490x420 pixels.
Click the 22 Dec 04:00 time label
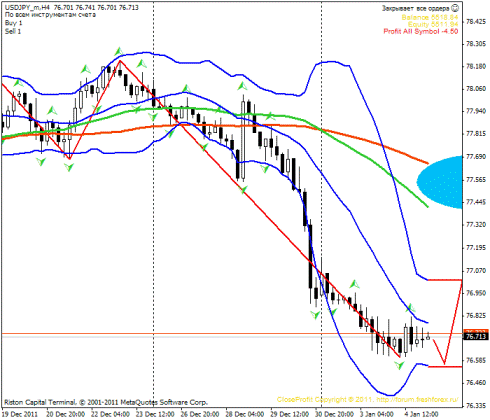[x=110, y=414]
